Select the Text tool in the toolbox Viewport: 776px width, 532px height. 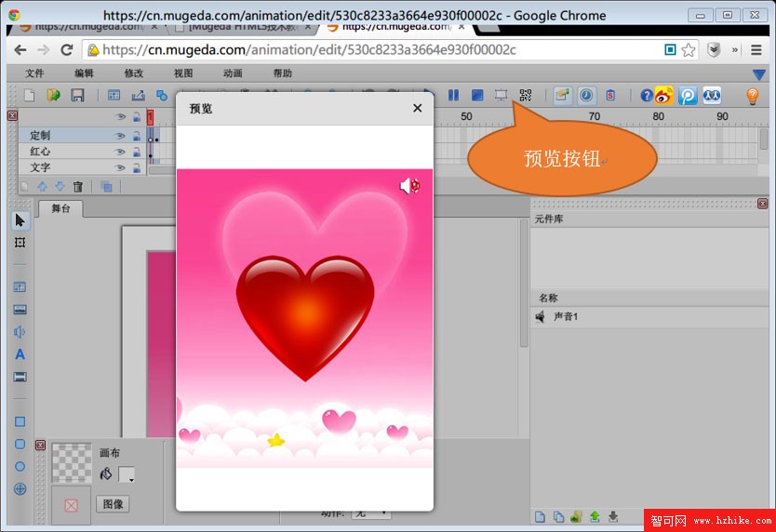pyautogui.click(x=20, y=354)
